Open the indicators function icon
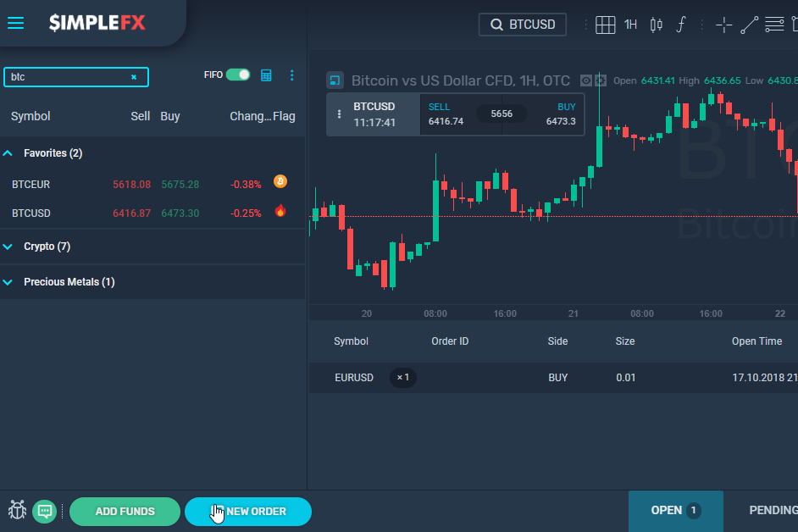The width and height of the screenshot is (798, 532). tap(680, 25)
